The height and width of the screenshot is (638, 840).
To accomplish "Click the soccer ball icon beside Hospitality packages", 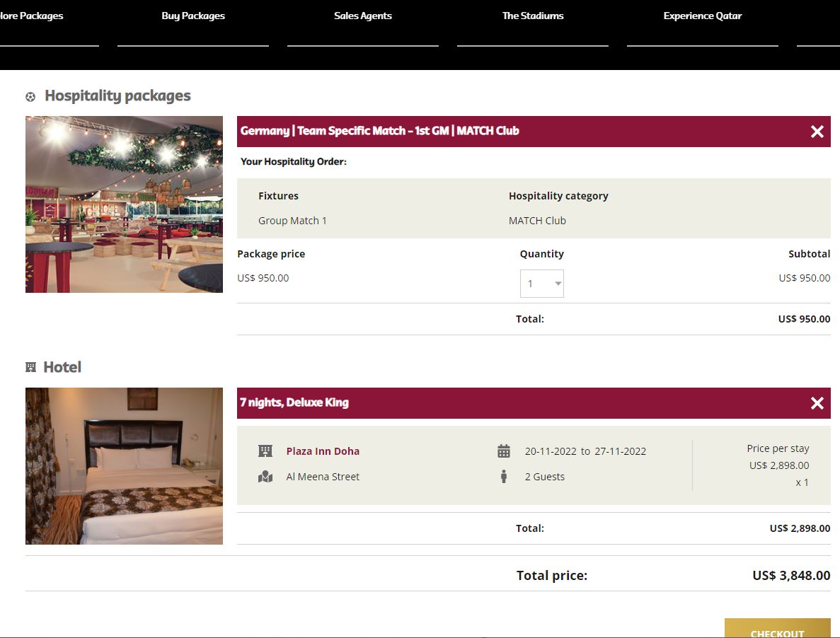I will coord(30,97).
